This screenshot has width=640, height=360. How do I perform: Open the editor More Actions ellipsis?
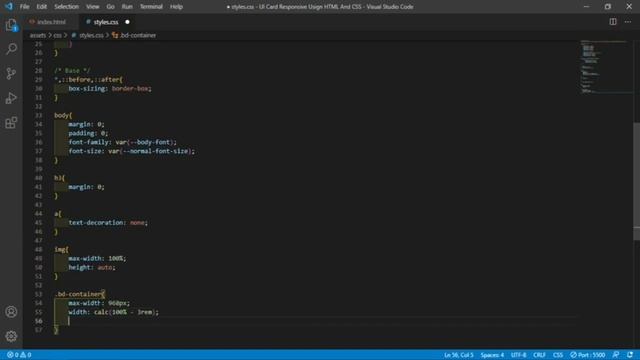coord(628,22)
